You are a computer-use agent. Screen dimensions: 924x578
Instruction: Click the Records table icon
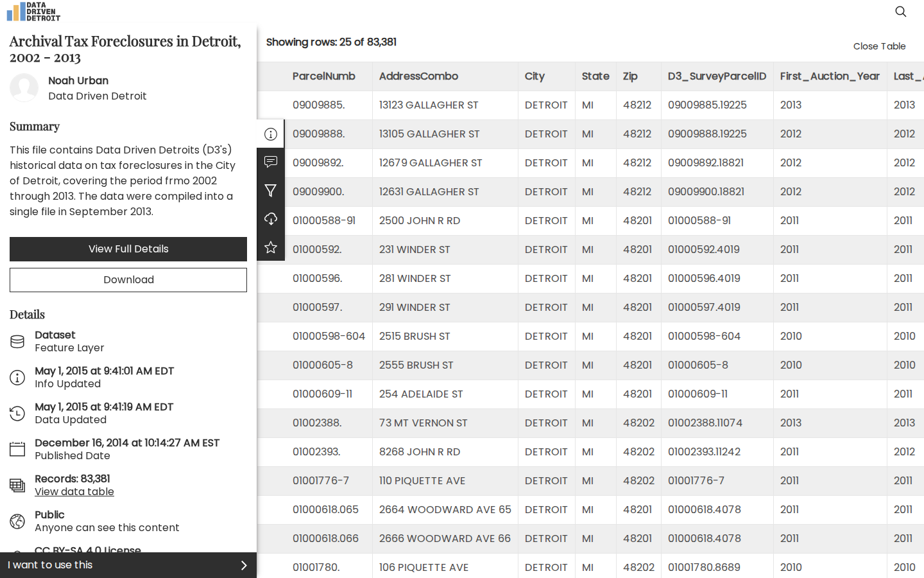(17, 486)
